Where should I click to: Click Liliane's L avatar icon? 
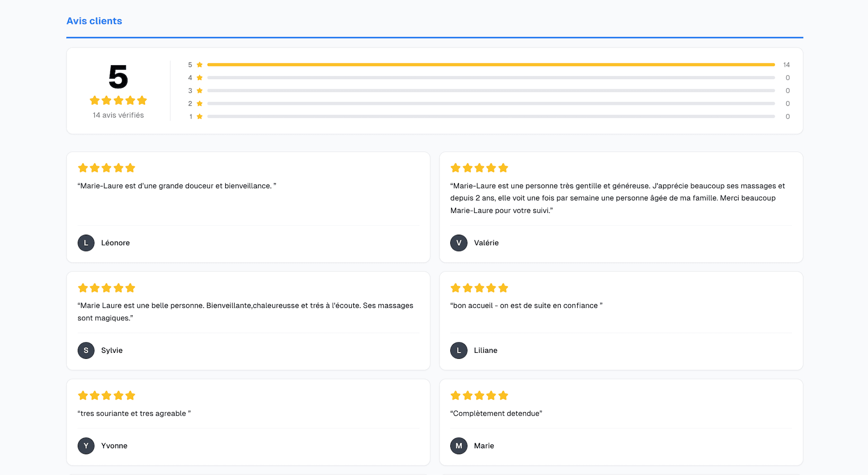459,351
